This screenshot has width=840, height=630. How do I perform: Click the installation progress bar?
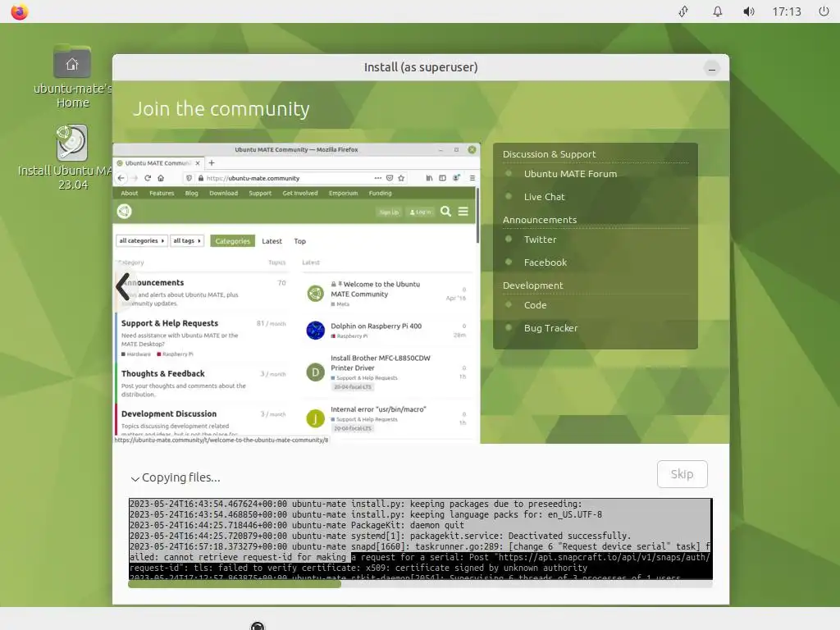coord(420,584)
